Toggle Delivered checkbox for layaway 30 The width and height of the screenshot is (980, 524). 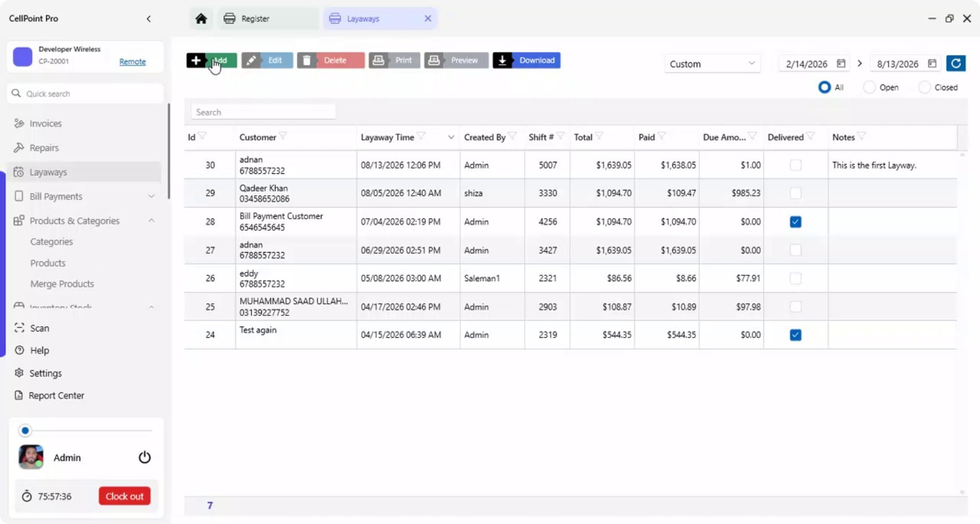[795, 165]
